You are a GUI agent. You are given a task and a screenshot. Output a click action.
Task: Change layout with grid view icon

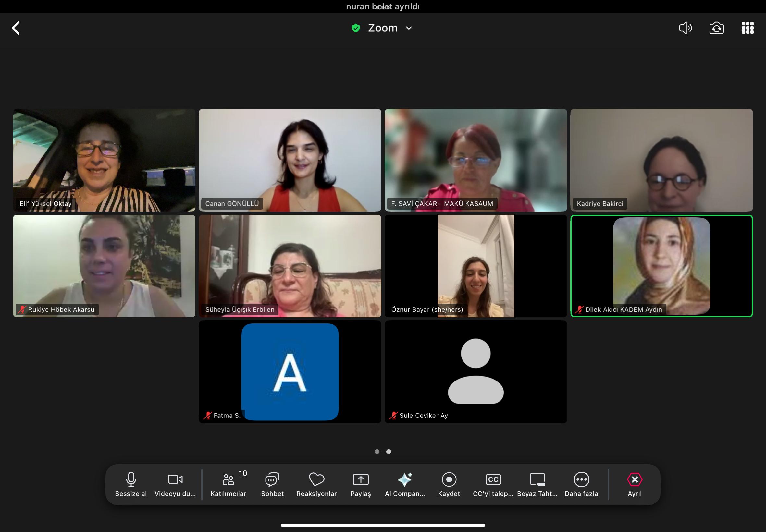click(747, 28)
